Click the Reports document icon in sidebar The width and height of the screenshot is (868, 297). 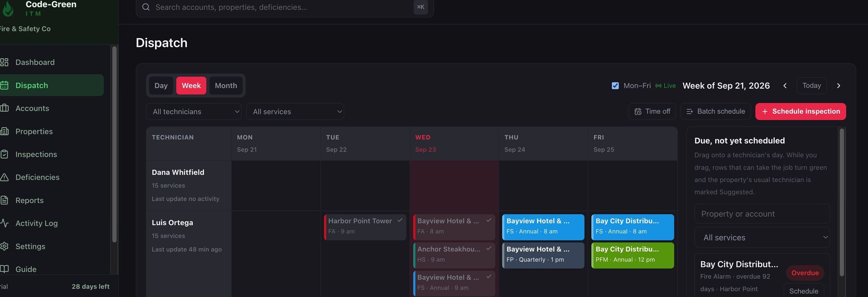tap(4, 201)
